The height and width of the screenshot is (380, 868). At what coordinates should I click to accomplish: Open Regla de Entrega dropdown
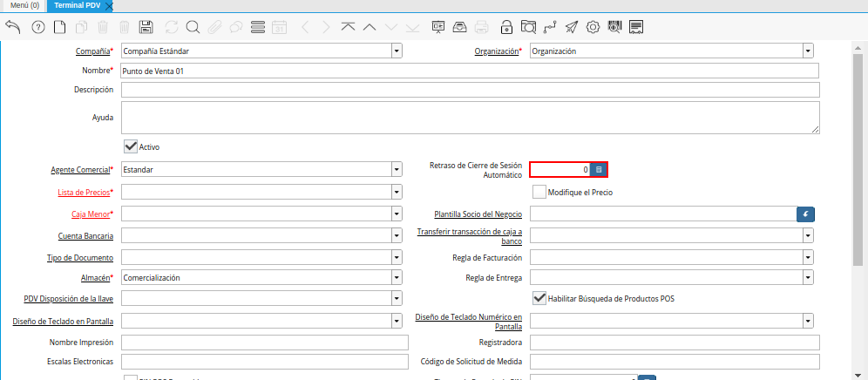coord(809,277)
